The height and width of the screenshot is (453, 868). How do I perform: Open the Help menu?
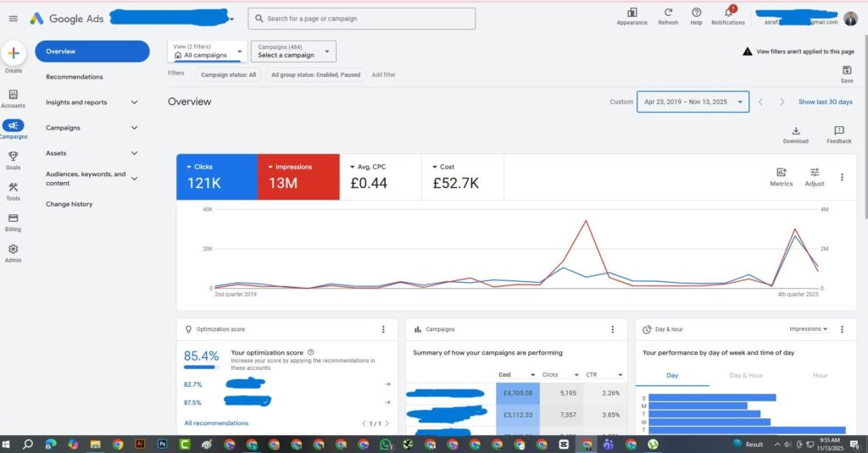pyautogui.click(x=697, y=17)
